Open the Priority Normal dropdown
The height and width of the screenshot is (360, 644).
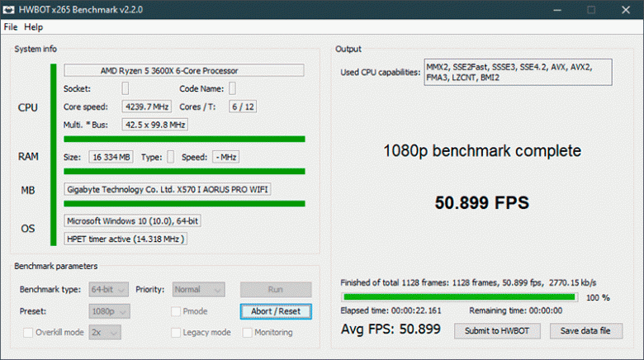199,289
